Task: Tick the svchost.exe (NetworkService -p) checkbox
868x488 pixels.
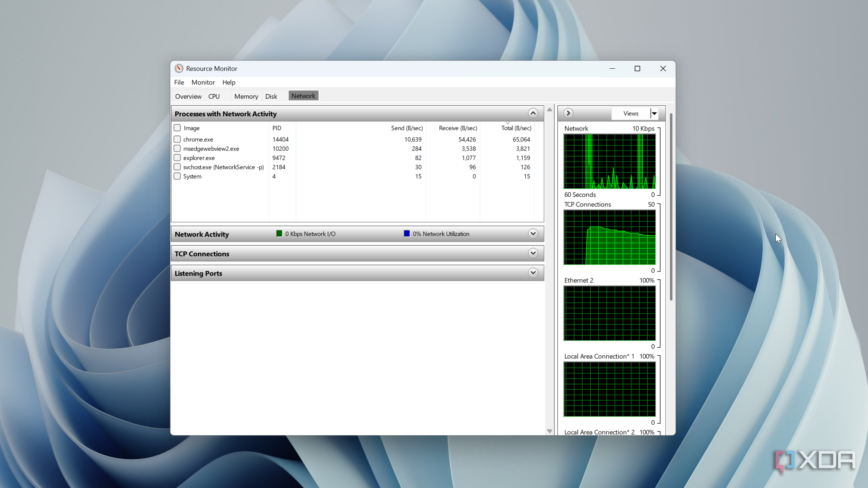Action: [177, 167]
